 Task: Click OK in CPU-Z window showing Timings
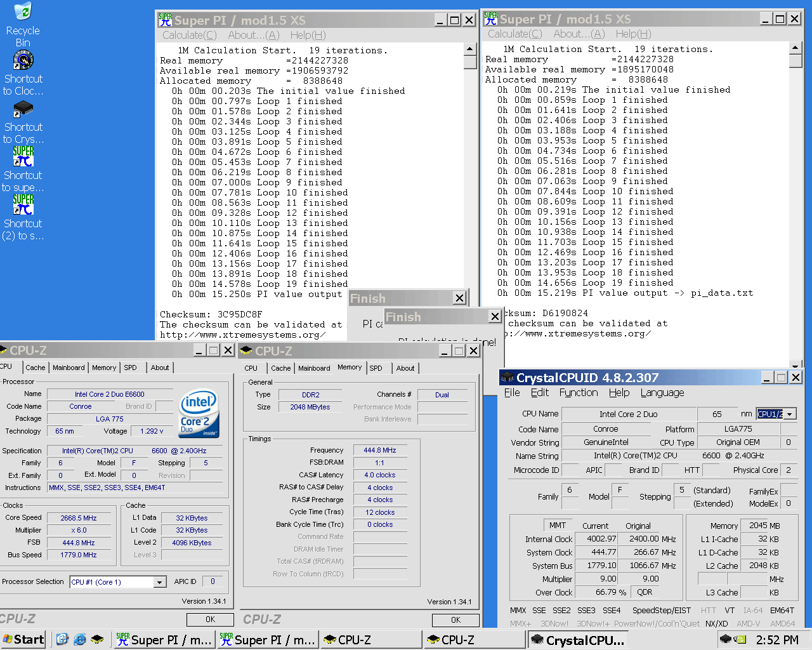[x=455, y=620]
